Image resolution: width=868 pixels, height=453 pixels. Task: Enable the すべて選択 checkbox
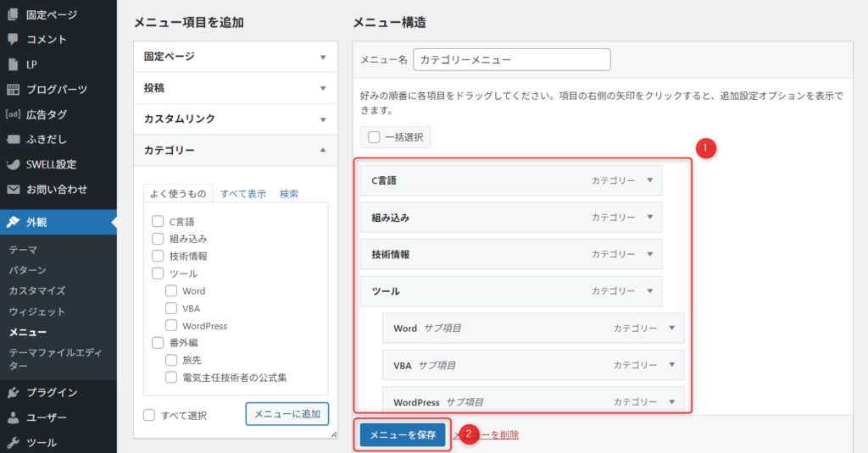pyautogui.click(x=149, y=415)
